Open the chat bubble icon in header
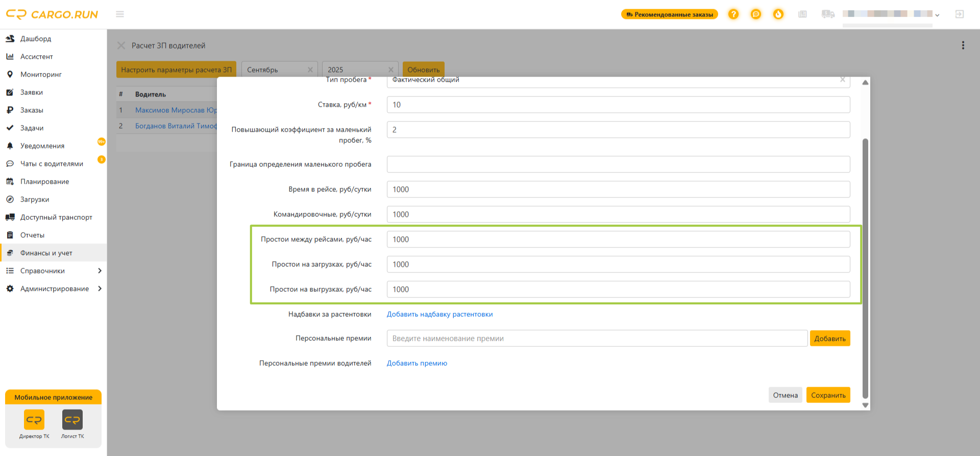This screenshot has width=980, height=456. click(755, 14)
